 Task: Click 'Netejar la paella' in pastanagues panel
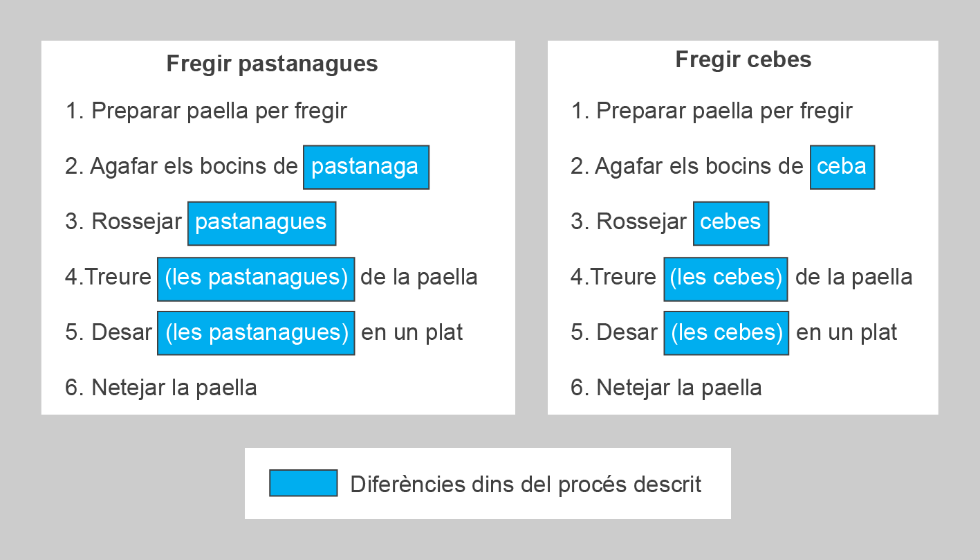click(174, 388)
